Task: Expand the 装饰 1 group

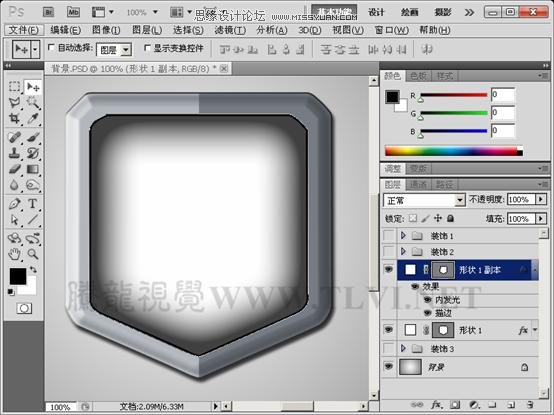Action: [403, 235]
